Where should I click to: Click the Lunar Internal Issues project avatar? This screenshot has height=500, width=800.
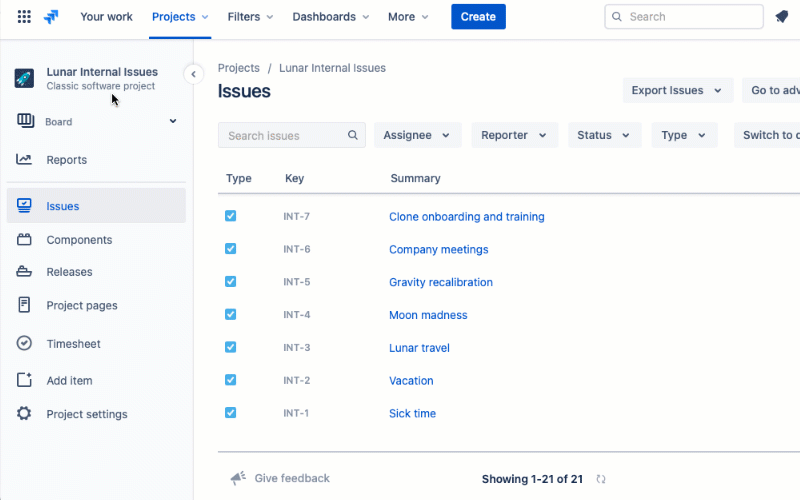(x=24, y=78)
